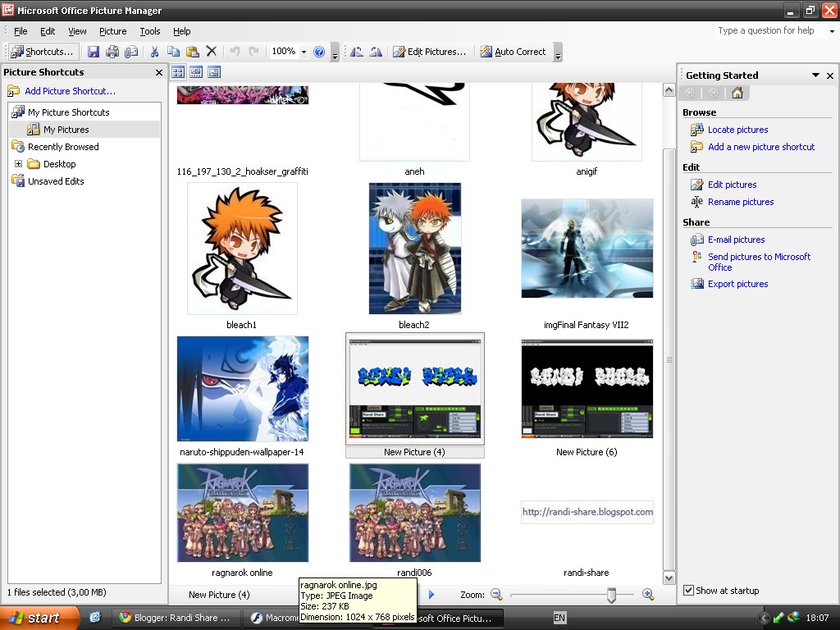
Task: Click the Rename pictures link
Action: pyautogui.click(x=741, y=202)
